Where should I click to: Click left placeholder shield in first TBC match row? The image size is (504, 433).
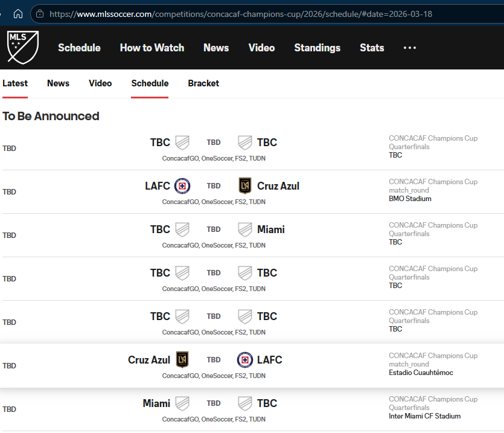click(x=182, y=143)
